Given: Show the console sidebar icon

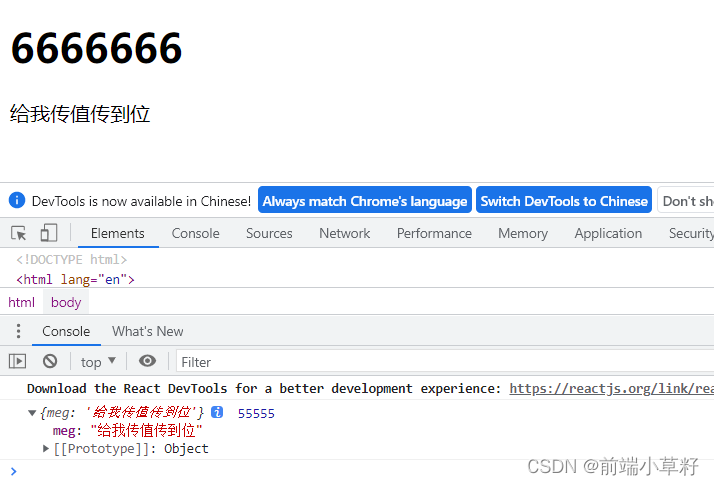Looking at the screenshot, I should pyautogui.click(x=17, y=362).
